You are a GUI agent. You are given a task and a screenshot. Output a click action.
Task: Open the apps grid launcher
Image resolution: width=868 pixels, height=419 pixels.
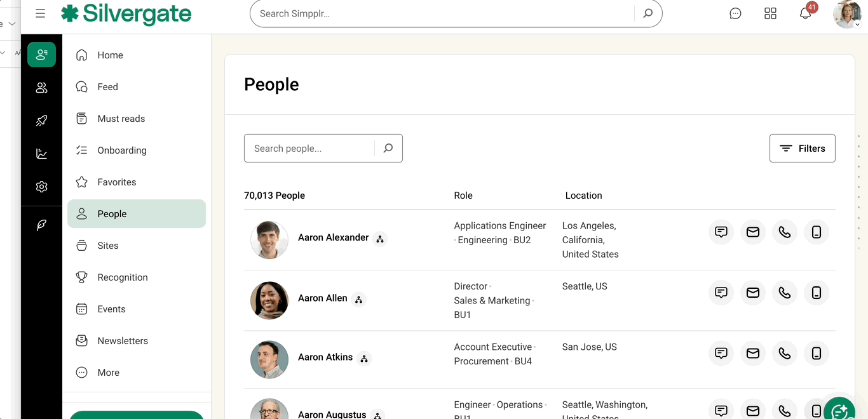pos(770,13)
